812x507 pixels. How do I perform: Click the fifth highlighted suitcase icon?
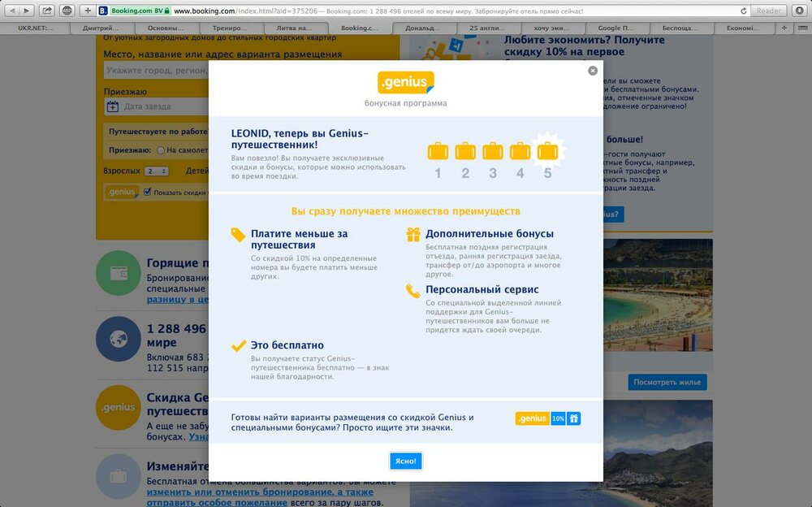point(548,151)
